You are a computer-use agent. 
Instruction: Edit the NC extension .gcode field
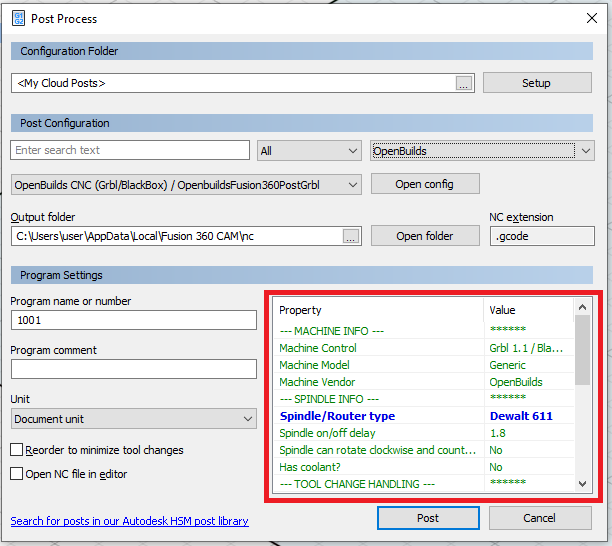[x=542, y=236]
